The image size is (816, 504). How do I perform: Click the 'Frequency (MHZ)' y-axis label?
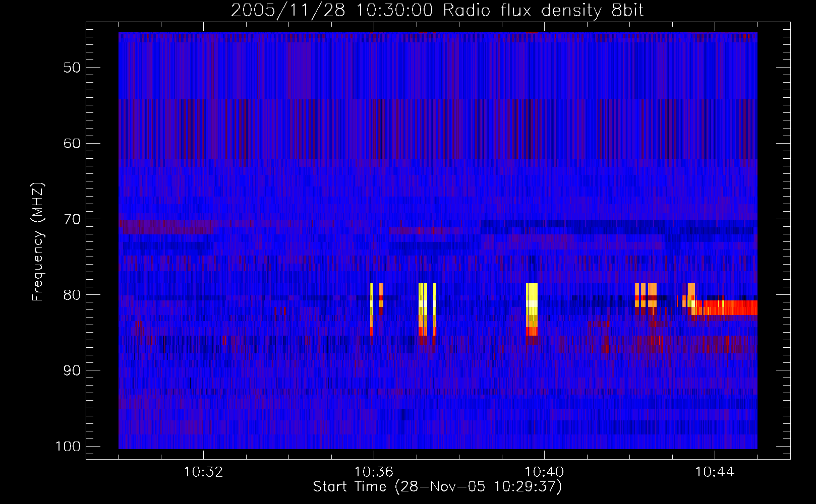point(38,242)
